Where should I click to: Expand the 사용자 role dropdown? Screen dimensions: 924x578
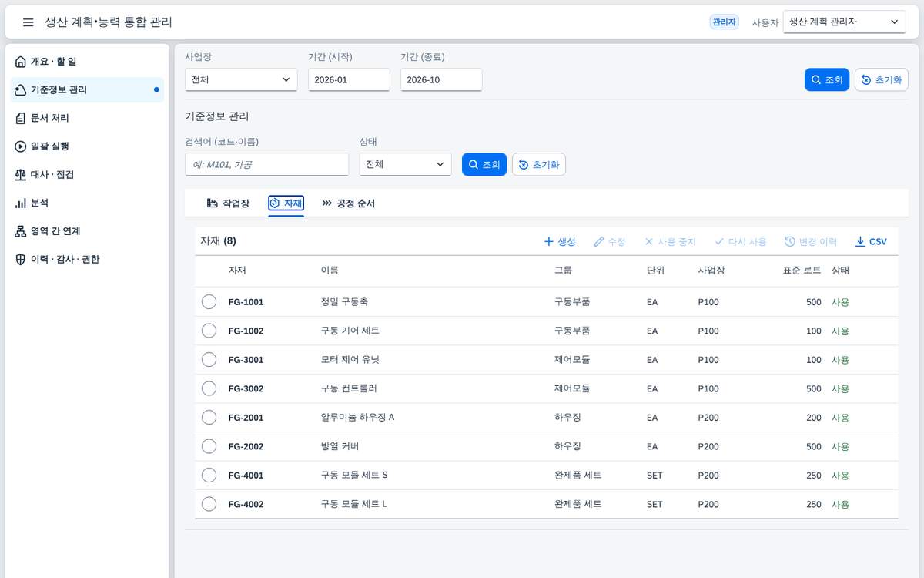pyautogui.click(x=844, y=22)
